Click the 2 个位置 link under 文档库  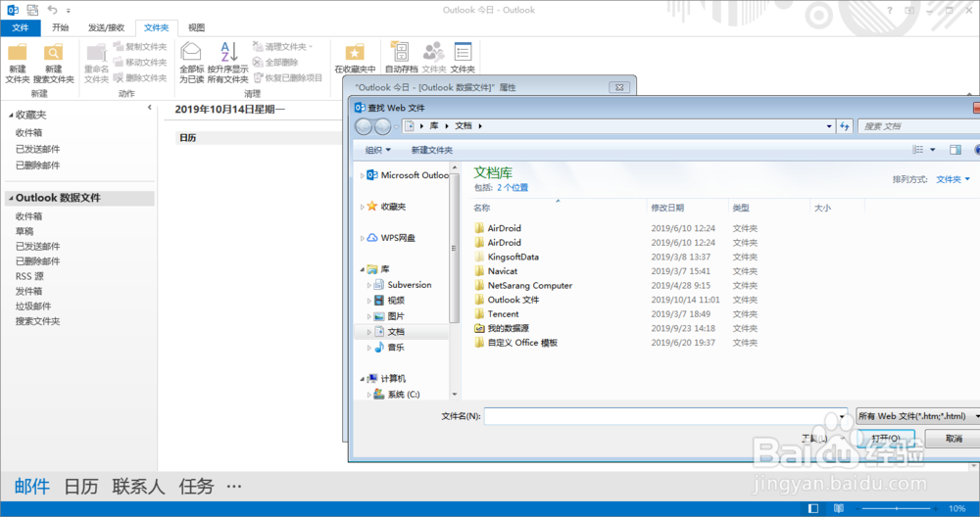513,187
